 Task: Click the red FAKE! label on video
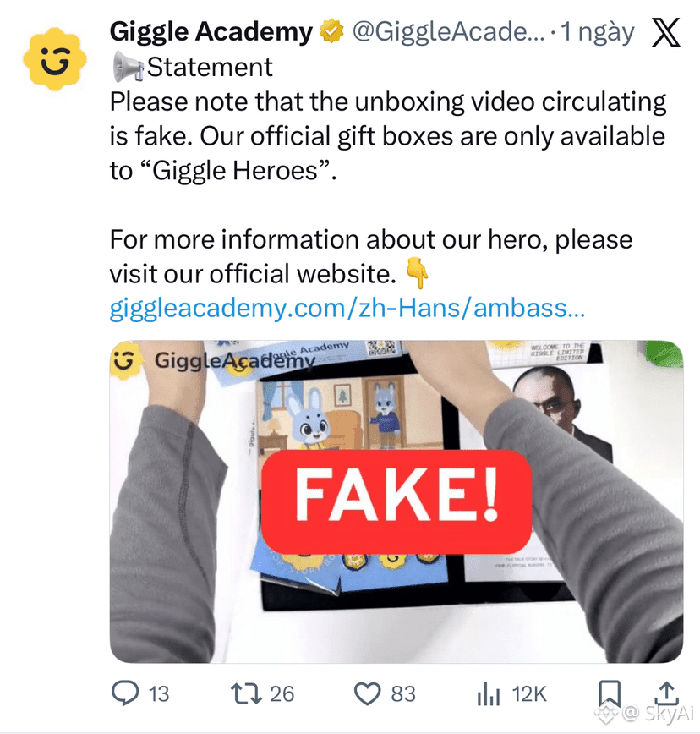tap(396, 501)
